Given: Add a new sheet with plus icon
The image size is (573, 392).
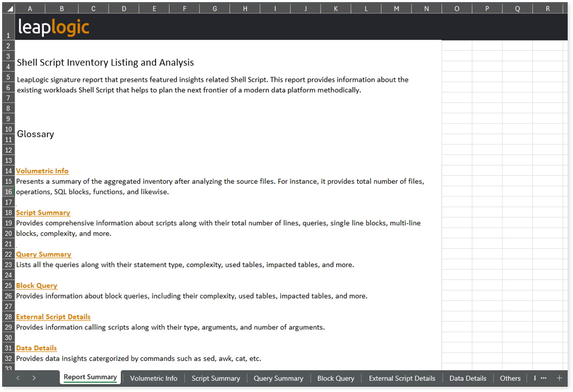Looking at the screenshot, I should [559, 378].
